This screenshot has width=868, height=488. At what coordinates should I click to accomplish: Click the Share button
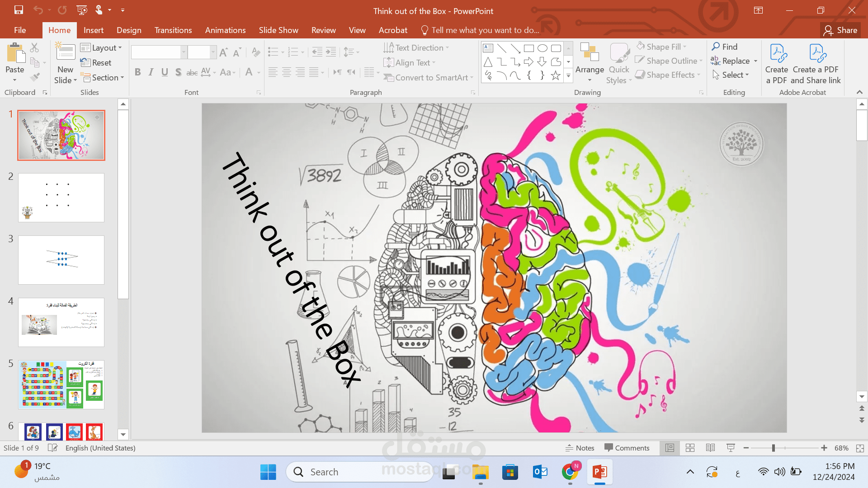point(840,30)
